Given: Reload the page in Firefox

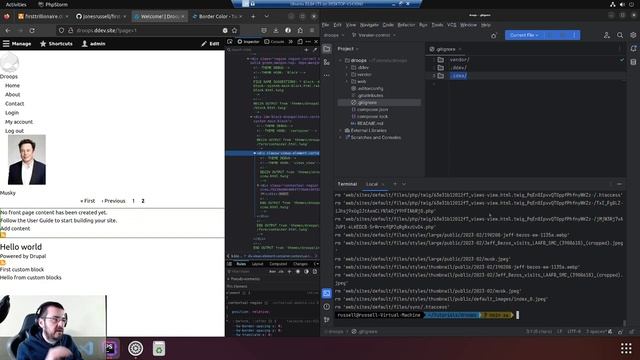Looking at the screenshot, I should [x=32, y=30].
